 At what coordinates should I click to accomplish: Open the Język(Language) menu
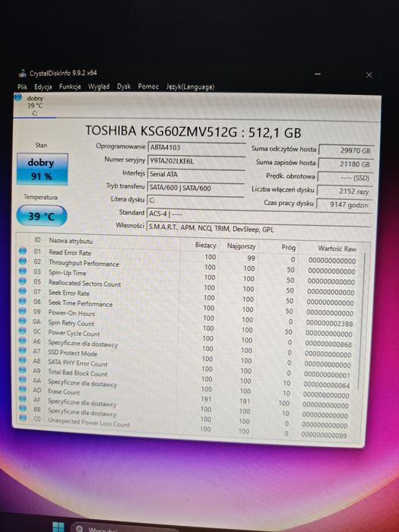[190, 87]
